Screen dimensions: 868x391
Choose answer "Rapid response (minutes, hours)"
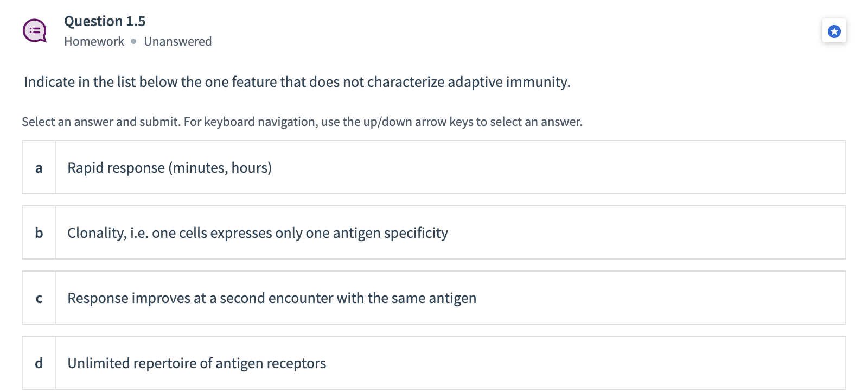coord(169,168)
